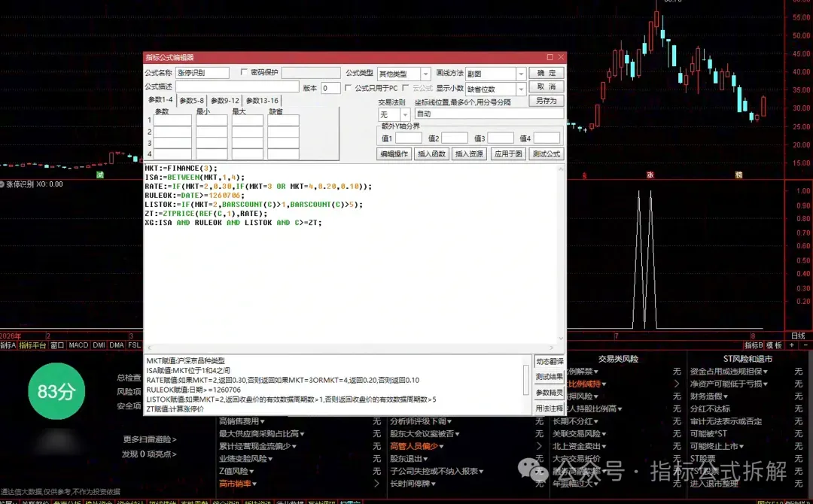
Task: Focus the 公式名称 field containing 涨停识别
Action: click(202, 73)
